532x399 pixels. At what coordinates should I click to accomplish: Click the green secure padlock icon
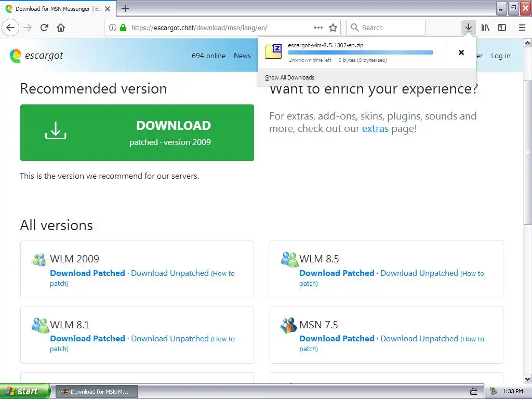pos(123,28)
